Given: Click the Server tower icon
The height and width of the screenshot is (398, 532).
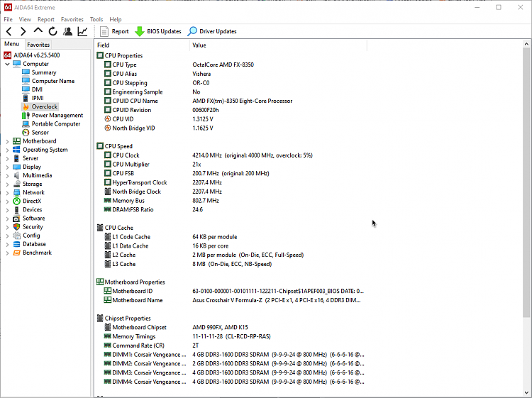Looking at the screenshot, I should 16,158.
